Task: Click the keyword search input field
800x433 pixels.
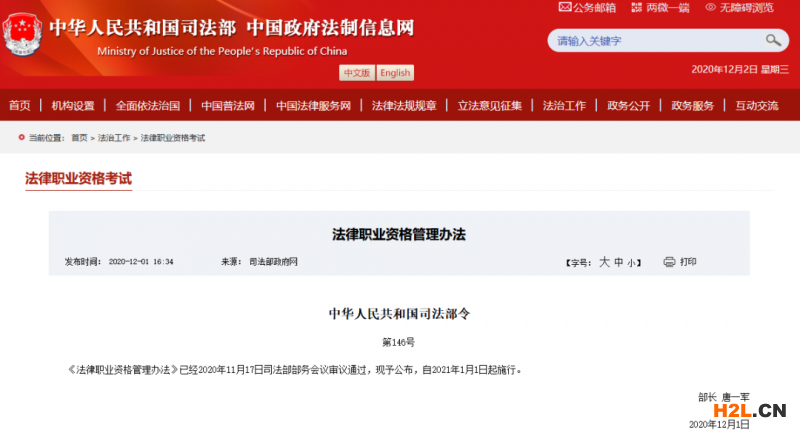Action: 655,41
